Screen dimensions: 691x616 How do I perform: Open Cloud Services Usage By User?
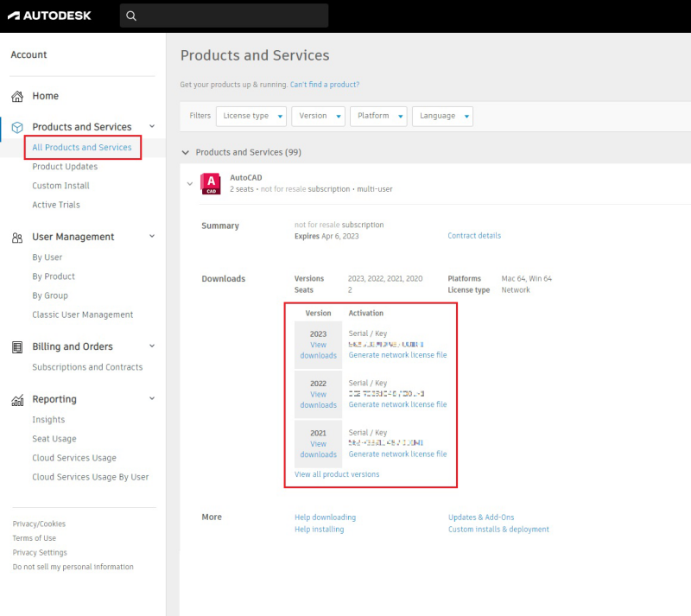coord(91,477)
